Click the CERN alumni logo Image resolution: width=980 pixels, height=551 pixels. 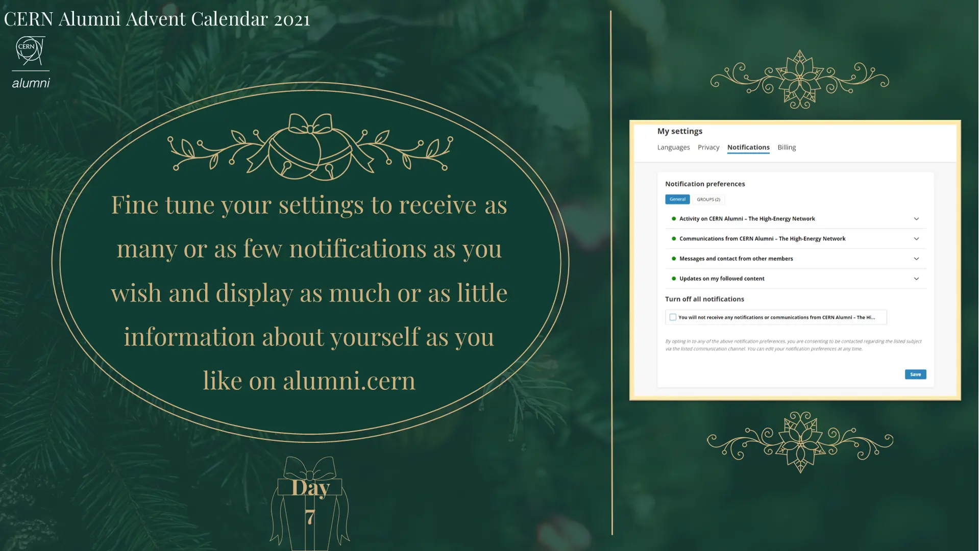[x=31, y=62]
